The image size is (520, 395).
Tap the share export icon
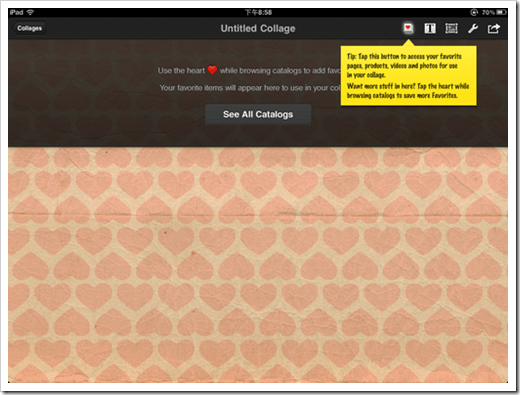(494, 29)
